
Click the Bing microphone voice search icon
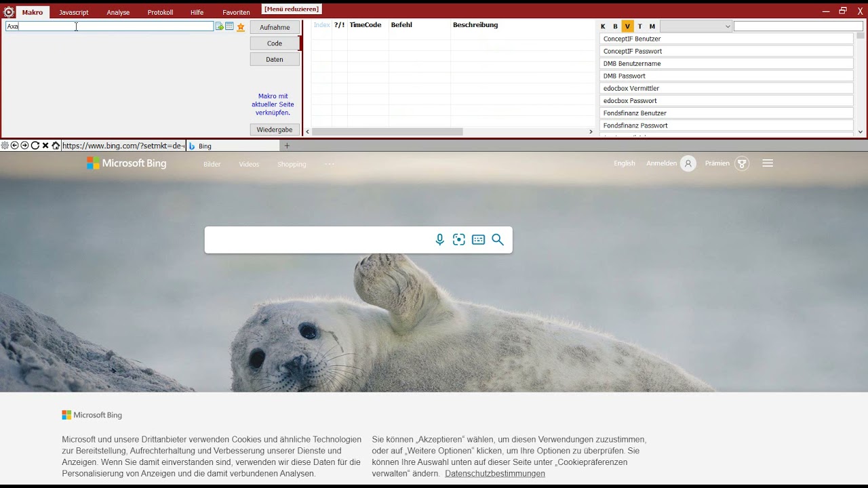point(440,239)
